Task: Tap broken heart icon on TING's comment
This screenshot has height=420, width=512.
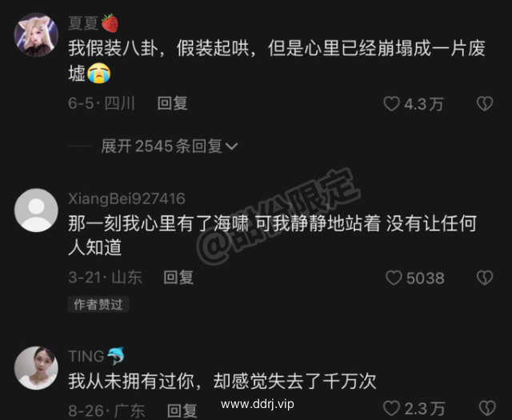Action: click(487, 409)
